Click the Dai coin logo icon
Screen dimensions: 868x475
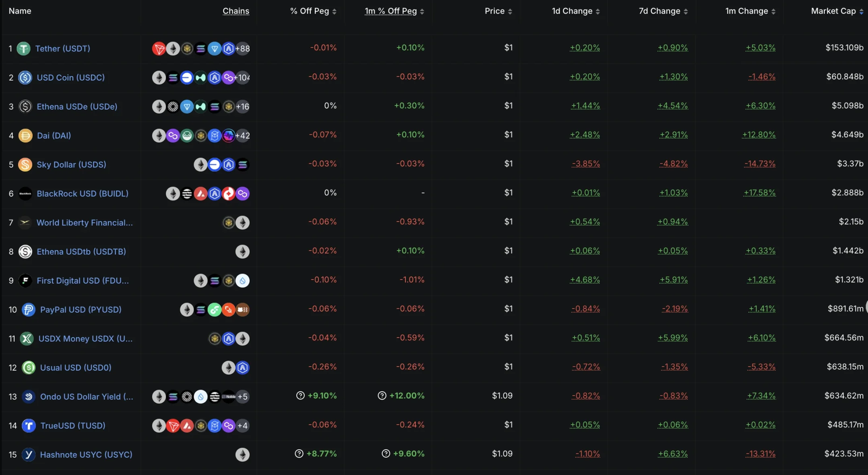[25, 136]
